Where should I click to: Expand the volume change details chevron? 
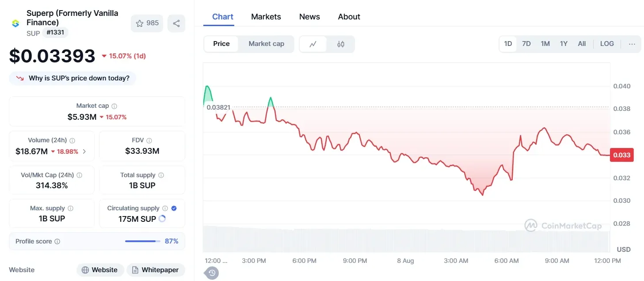click(85, 151)
